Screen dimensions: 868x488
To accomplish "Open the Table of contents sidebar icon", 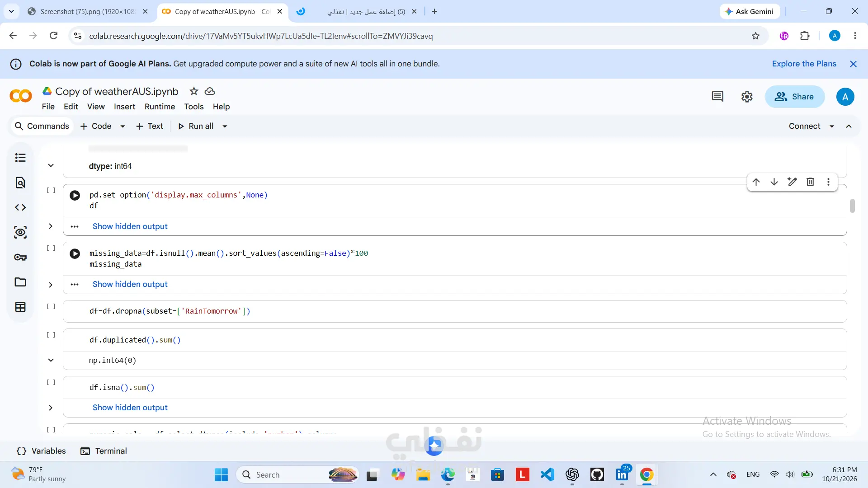I will coord(20,158).
